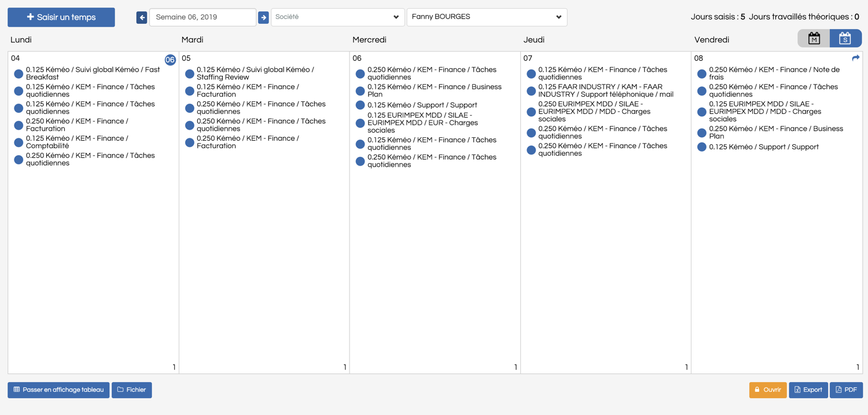Click the share arrow on Friday 08
868x415 pixels.
coord(856,58)
